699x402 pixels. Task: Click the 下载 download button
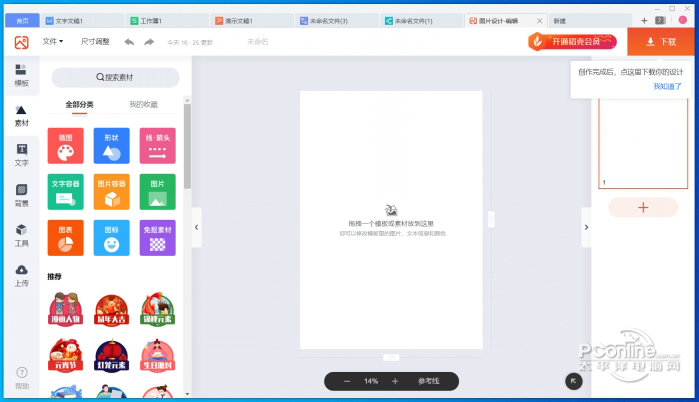point(661,42)
